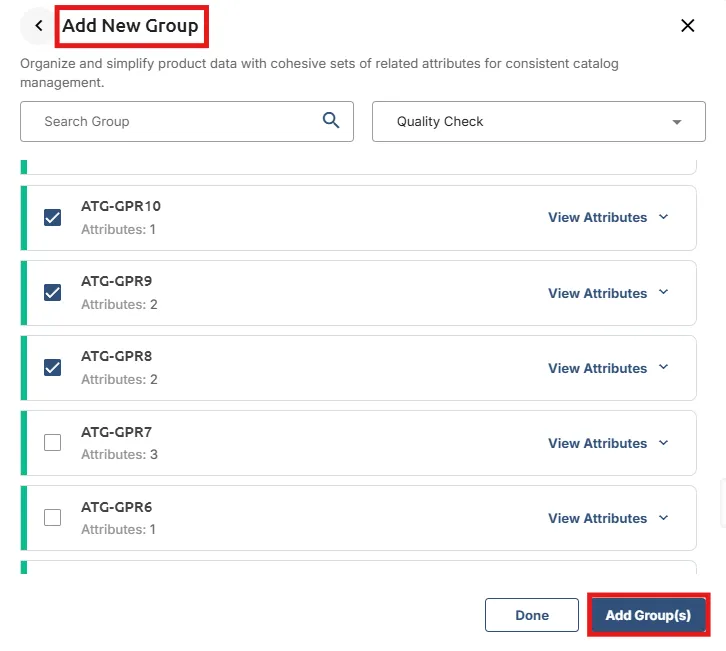Click the Done button
Viewport: 726px width, 651px height.
[532, 615]
